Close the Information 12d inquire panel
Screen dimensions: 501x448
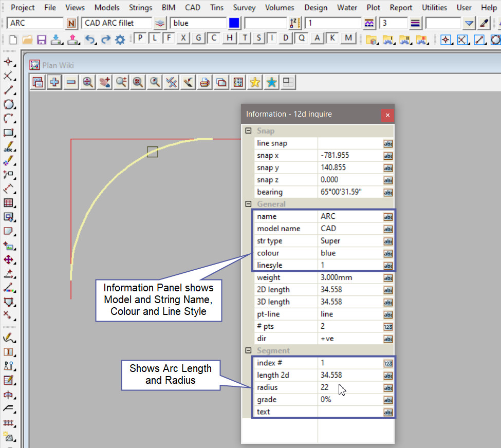tap(387, 115)
